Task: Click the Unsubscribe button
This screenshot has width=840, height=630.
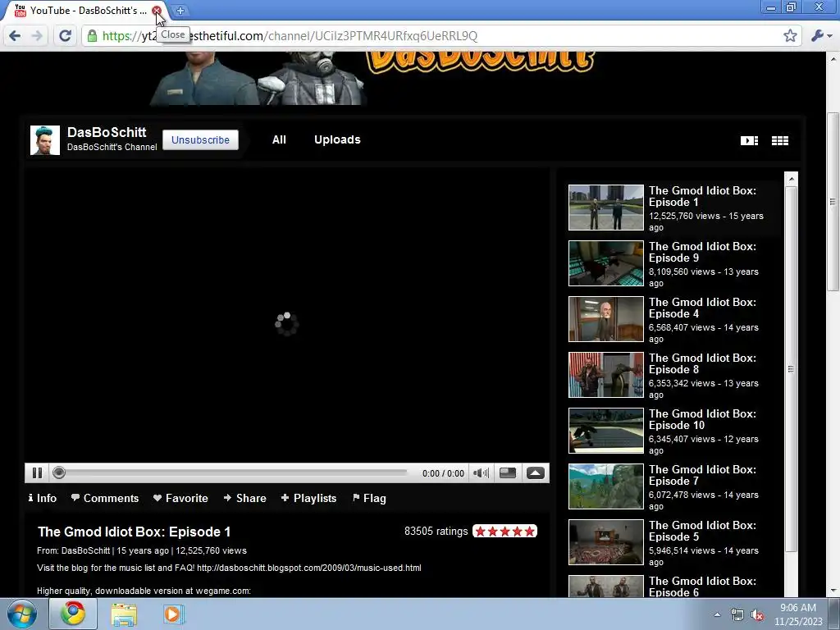Action: click(200, 139)
